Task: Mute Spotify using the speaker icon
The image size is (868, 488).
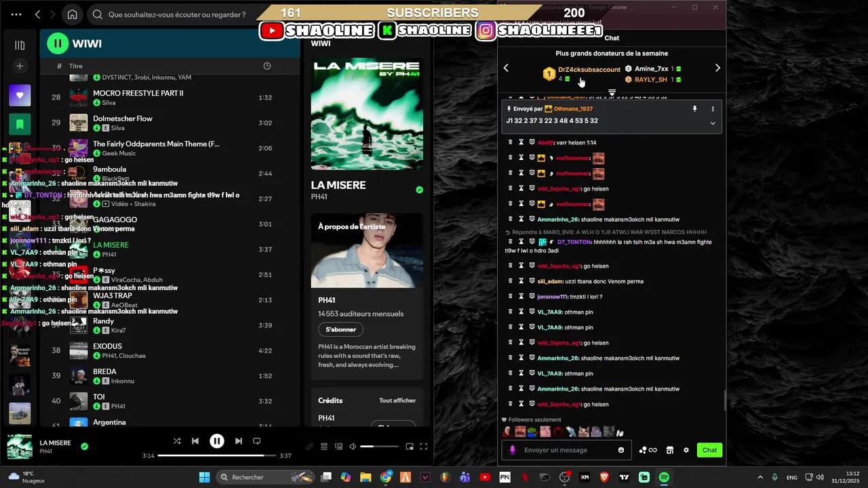Action: (x=353, y=447)
